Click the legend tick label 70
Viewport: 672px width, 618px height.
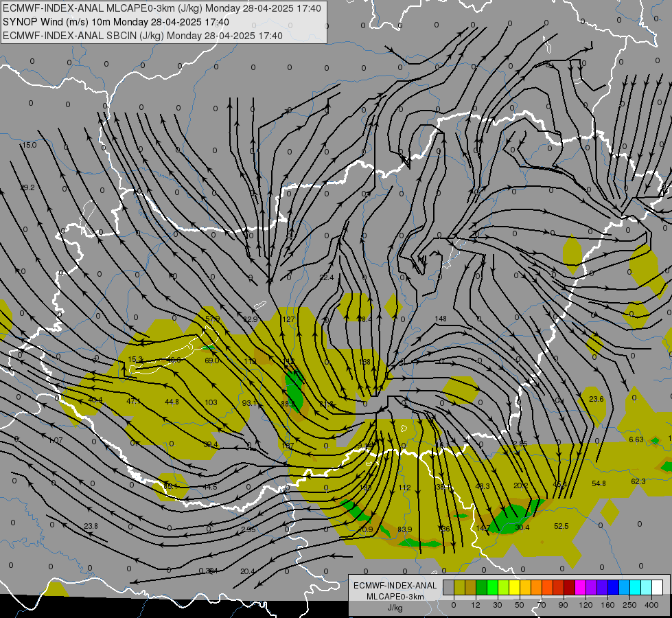[x=542, y=605]
